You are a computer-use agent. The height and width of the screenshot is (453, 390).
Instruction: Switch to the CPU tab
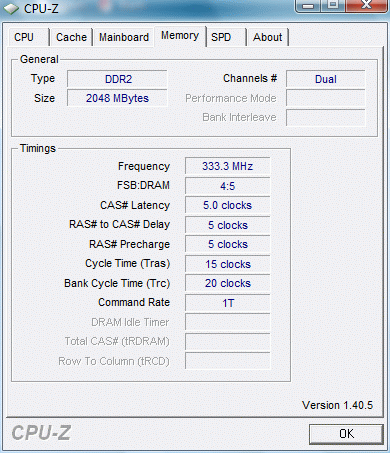coord(28,37)
